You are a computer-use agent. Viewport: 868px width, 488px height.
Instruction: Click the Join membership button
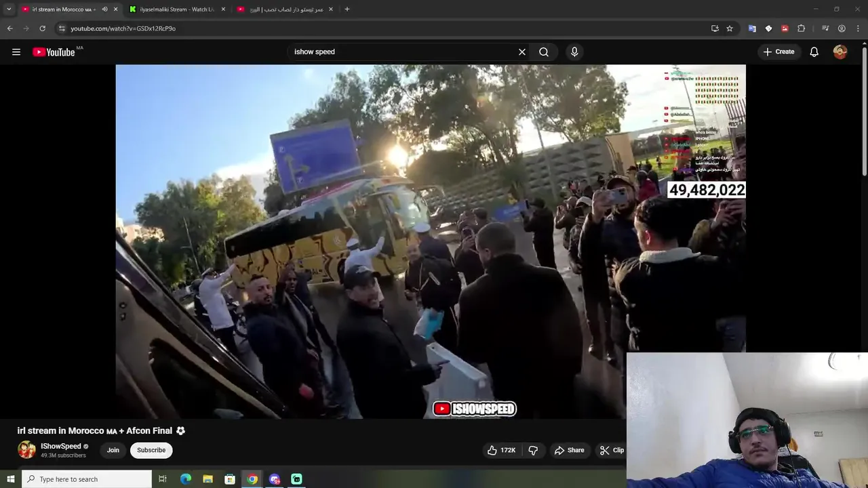[113, 450]
